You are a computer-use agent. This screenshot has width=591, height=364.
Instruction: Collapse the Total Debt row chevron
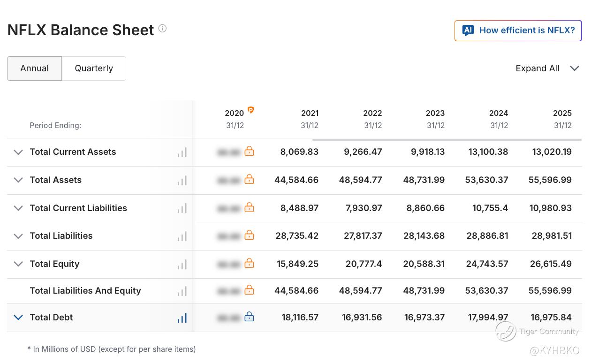(18, 318)
